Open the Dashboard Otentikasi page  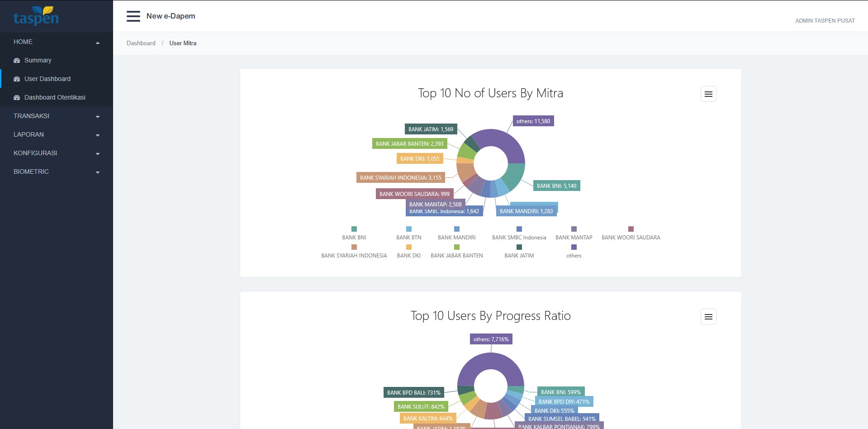[x=55, y=98]
